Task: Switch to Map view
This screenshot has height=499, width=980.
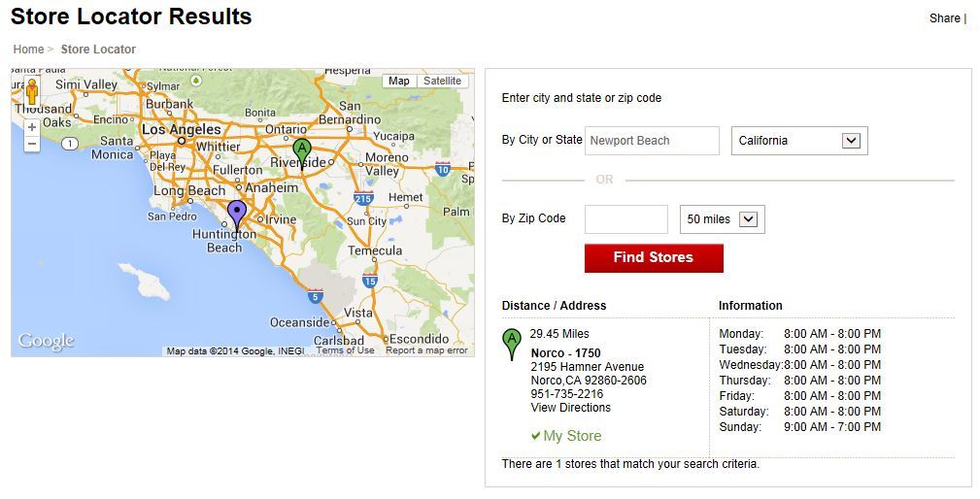Action: point(399,82)
